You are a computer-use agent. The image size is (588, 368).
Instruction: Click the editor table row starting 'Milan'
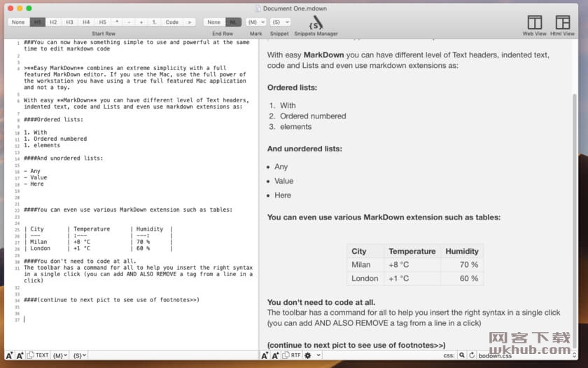[98, 242]
